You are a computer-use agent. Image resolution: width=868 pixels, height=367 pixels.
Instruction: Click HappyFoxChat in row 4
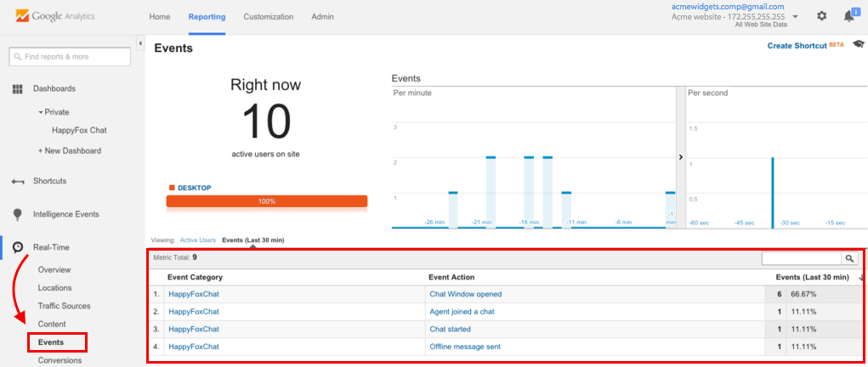(x=194, y=347)
